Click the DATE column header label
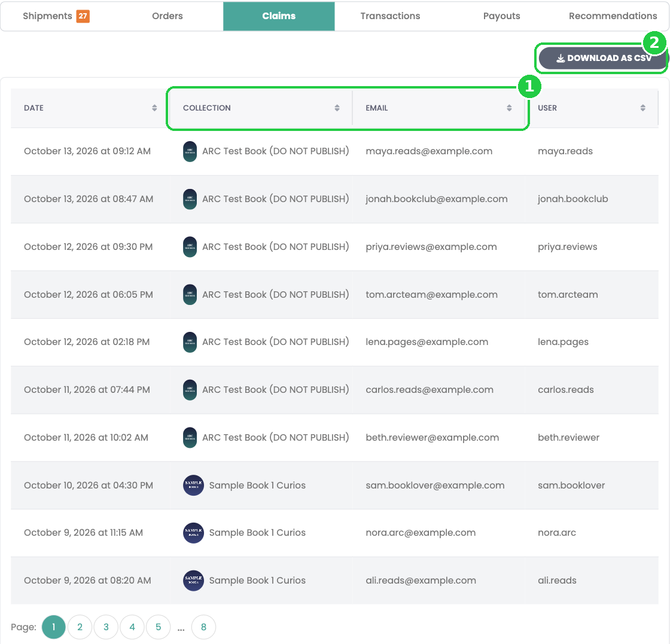Screen dimensions: 670x644 point(33,108)
